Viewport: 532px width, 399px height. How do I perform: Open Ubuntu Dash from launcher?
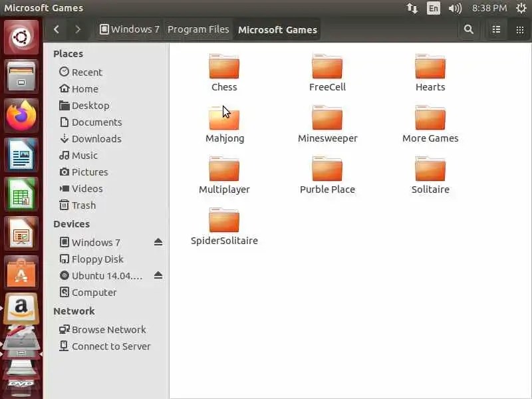click(x=21, y=37)
